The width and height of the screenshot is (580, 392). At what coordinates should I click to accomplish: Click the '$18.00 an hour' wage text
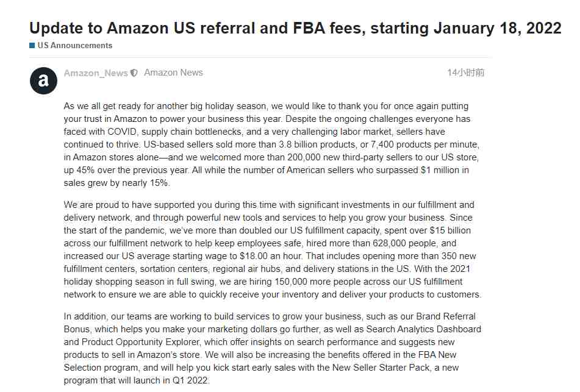[270, 256]
